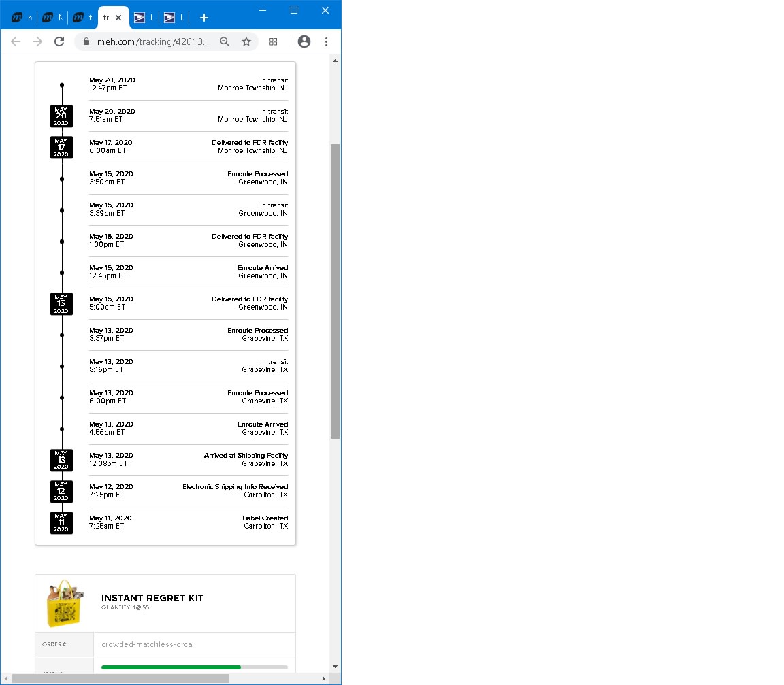Switch to the last USPS tab
784x685 pixels.
point(173,18)
